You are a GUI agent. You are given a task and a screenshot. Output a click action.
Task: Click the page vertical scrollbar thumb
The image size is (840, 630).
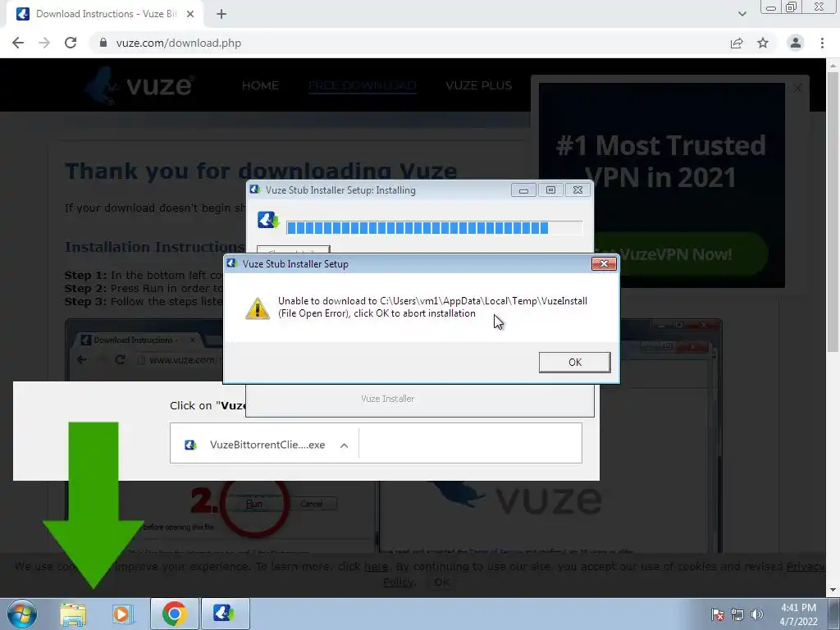[833, 212]
